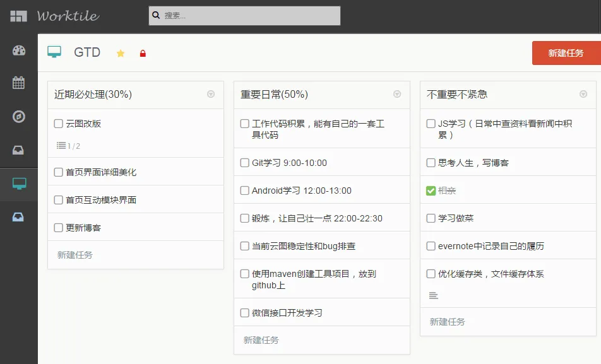This screenshot has width=601, height=364.
Task: Open the 思考人生，写博客 task text
Action: coord(473,163)
